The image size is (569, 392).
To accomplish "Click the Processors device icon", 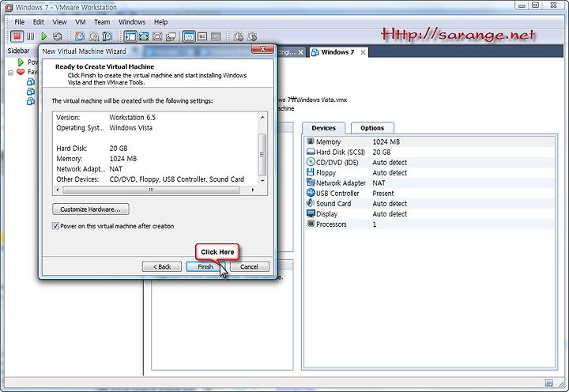I will coord(311,224).
